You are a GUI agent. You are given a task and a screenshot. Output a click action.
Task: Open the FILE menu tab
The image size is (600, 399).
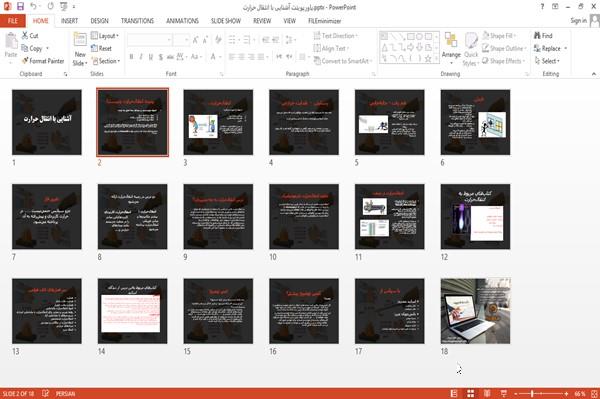13,21
